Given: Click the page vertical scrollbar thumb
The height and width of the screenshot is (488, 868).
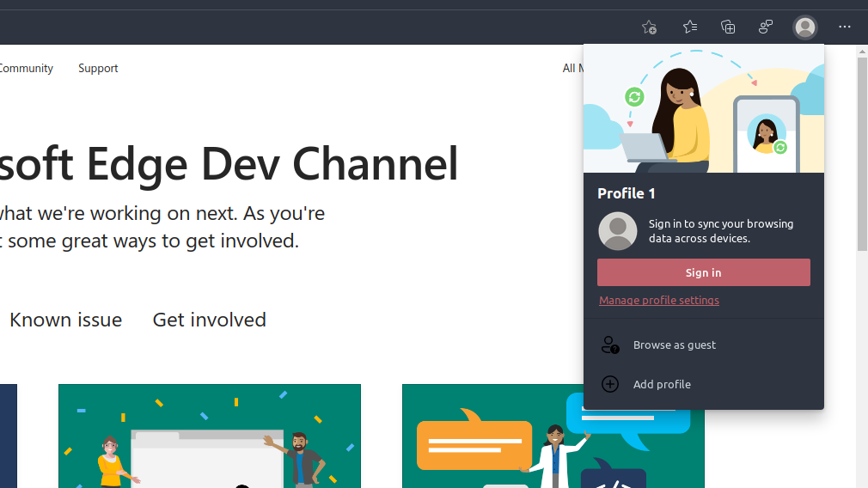Looking at the screenshot, I should (x=862, y=154).
